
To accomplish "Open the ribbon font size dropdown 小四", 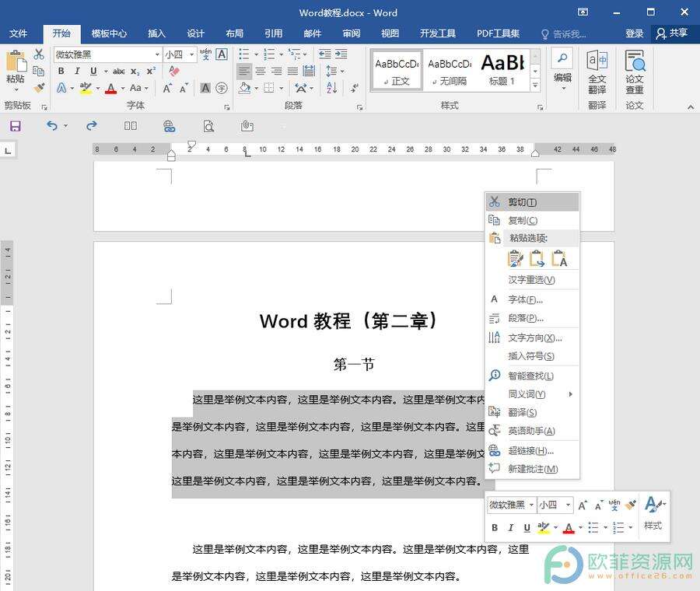I will click(x=191, y=54).
